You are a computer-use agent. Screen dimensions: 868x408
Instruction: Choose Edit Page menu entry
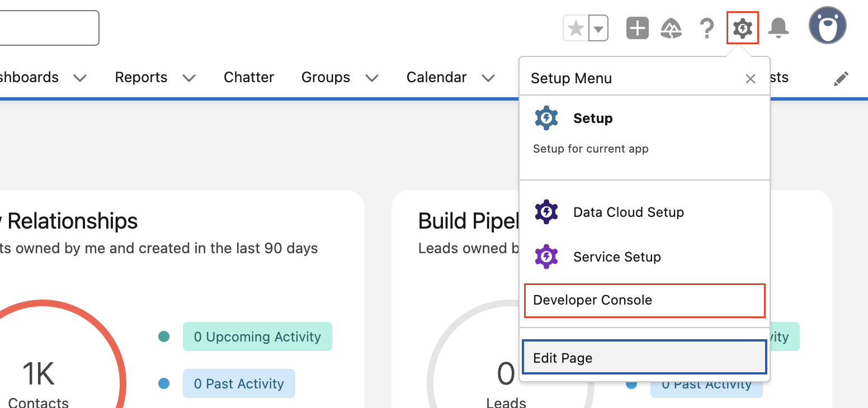[644, 357]
